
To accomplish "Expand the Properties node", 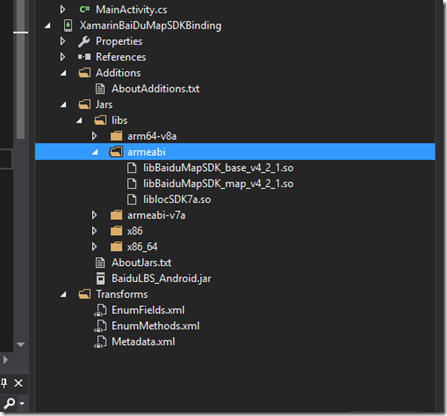I will [62, 41].
